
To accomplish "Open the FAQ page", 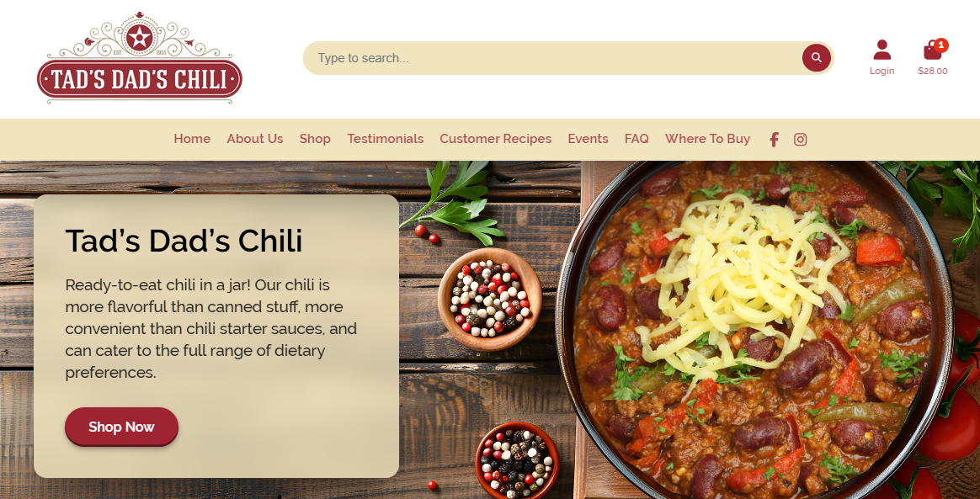I will (636, 139).
